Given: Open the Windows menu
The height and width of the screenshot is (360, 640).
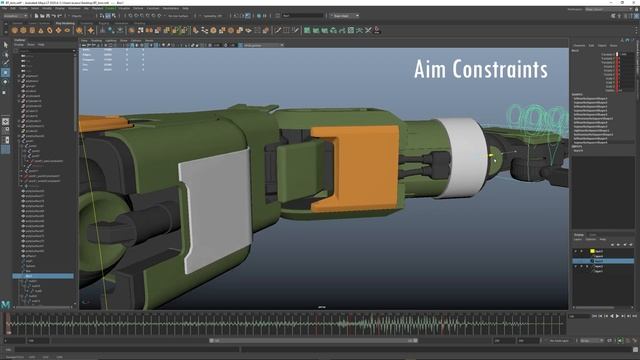Looking at the screenshot, I should coord(74,8).
